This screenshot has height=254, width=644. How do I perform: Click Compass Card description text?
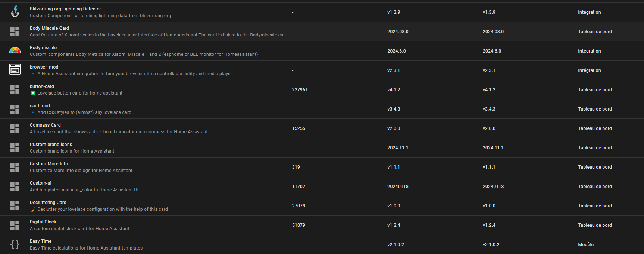pyautogui.click(x=119, y=132)
